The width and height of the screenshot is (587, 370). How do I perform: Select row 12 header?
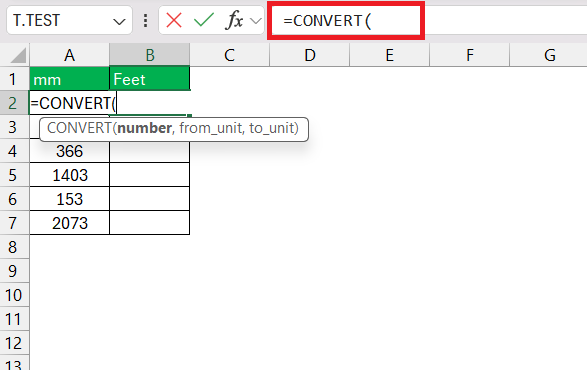(x=14, y=343)
